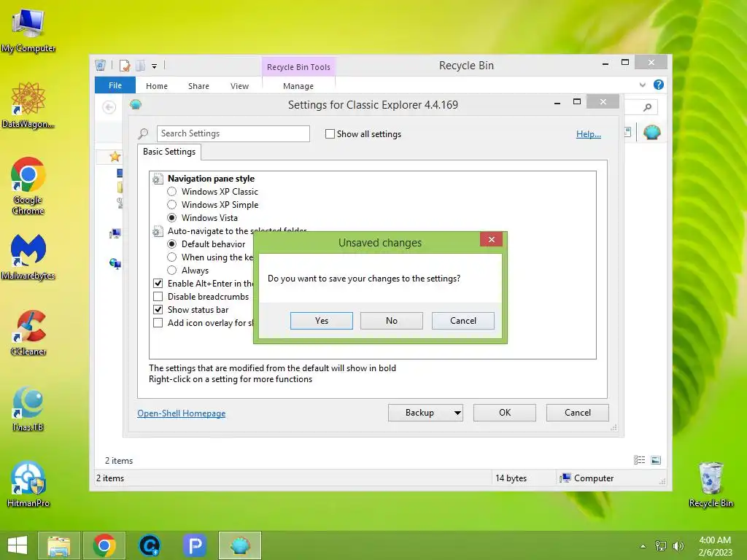
Task: Select Windows XP Classic radio button
Action: pos(172,192)
